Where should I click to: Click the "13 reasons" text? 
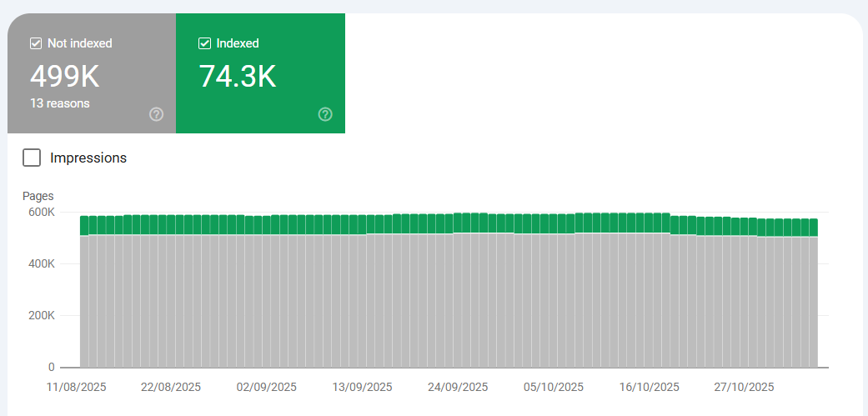tap(60, 103)
